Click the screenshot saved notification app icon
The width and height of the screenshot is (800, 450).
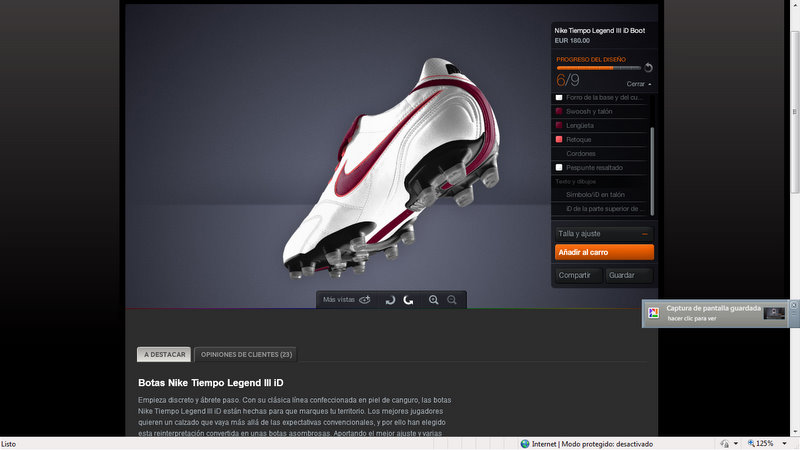coord(653,313)
